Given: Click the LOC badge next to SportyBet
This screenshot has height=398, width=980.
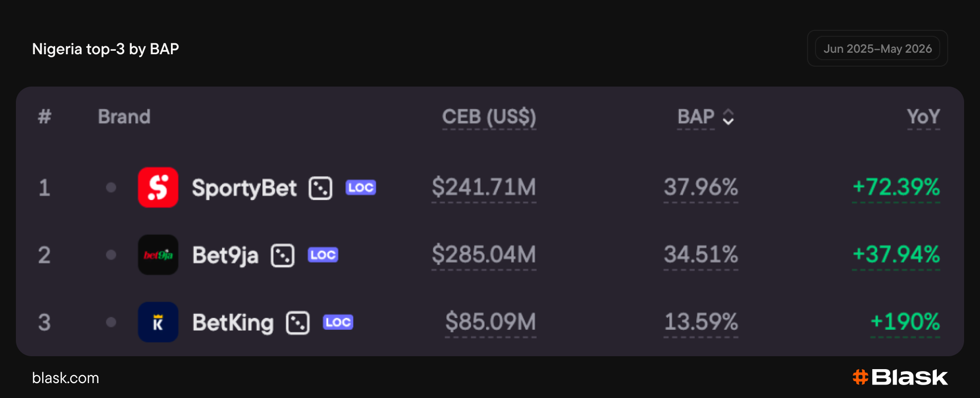Looking at the screenshot, I should pos(361,188).
